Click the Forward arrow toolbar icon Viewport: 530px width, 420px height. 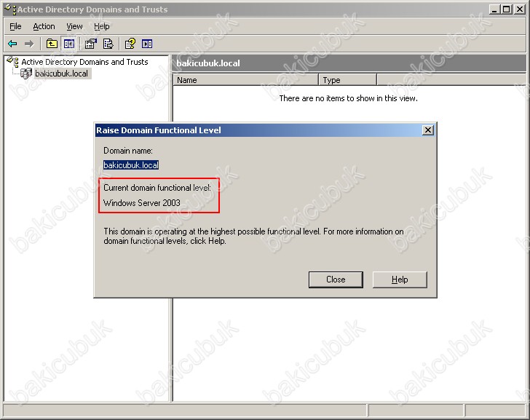point(29,44)
